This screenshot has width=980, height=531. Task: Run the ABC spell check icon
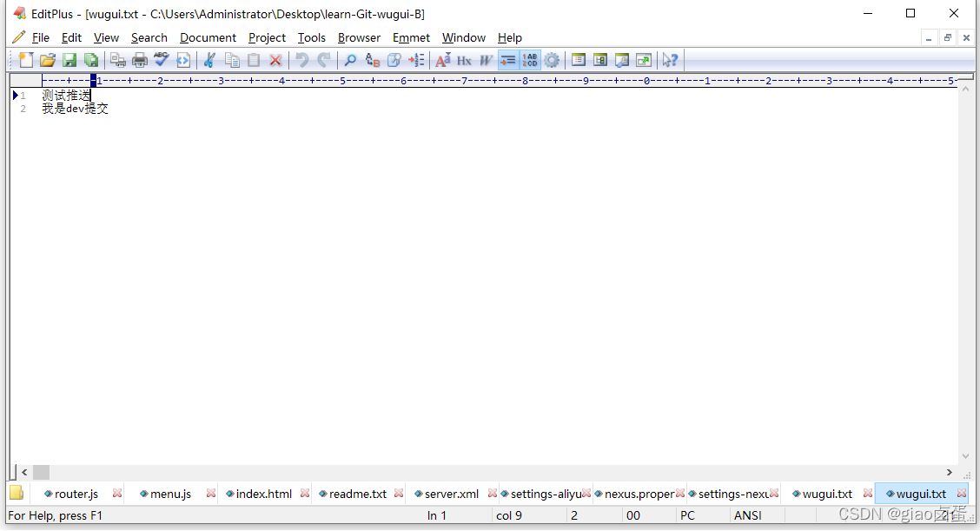(162, 60)
